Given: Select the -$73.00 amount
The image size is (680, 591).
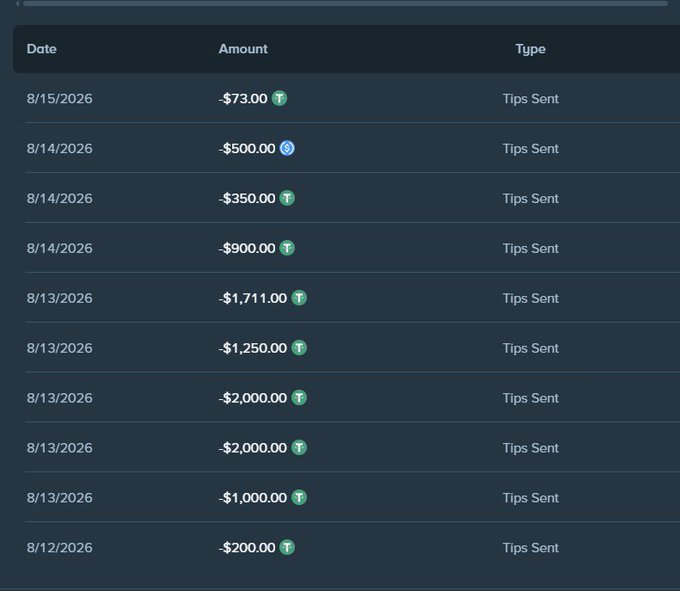Looking at the screenshot, I should (x=243, y=98).
